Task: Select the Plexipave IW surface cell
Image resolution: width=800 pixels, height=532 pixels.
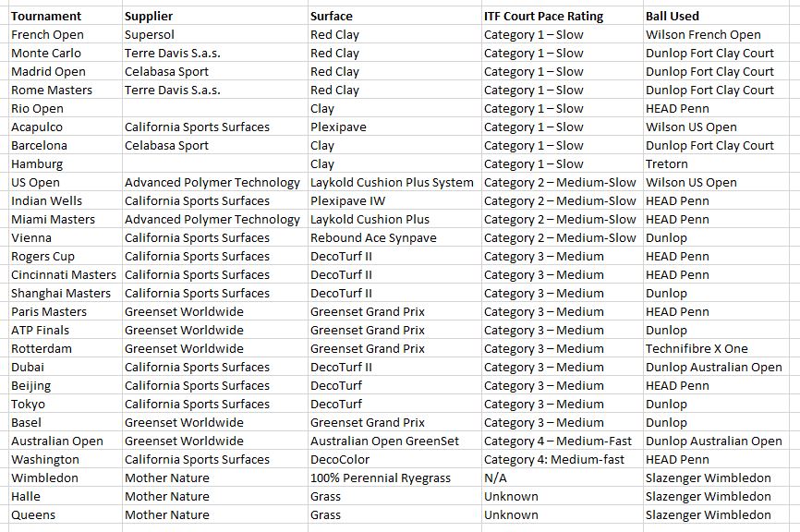Action: [x=394, y=201]
